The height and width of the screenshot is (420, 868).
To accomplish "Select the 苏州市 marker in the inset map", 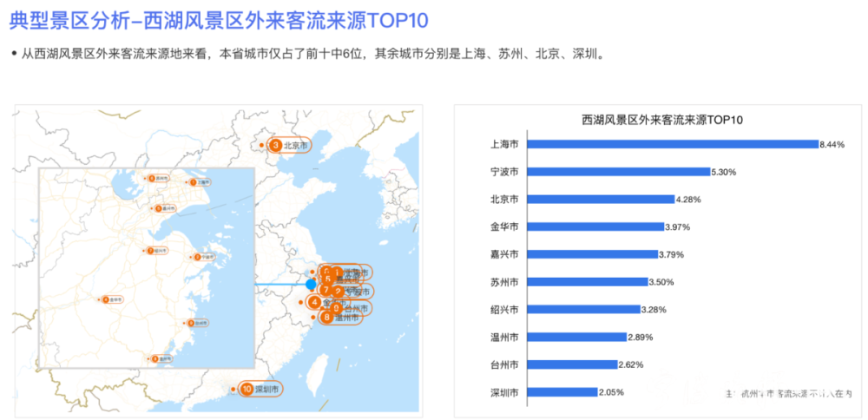I will pyautogui.click(x=158, y=178).
